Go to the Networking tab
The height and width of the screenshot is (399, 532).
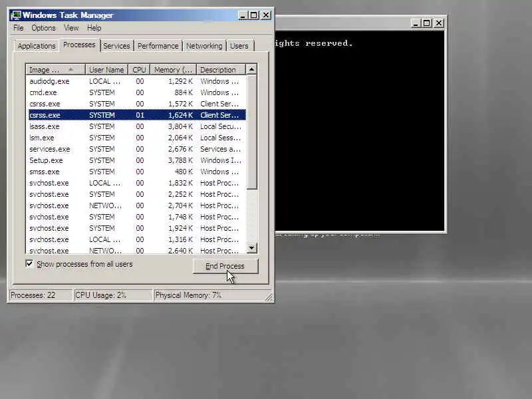pyautogui.click(x=204, y=46)
